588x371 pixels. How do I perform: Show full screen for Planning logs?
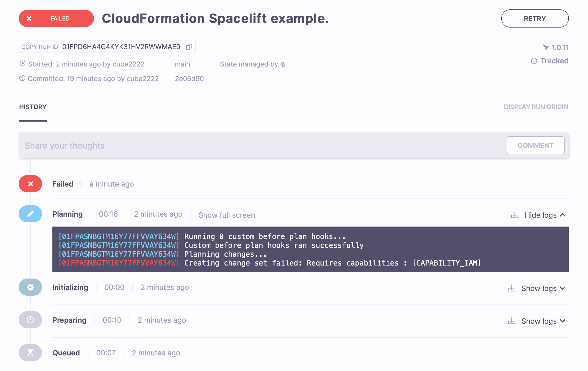click(x=227, y=215)
